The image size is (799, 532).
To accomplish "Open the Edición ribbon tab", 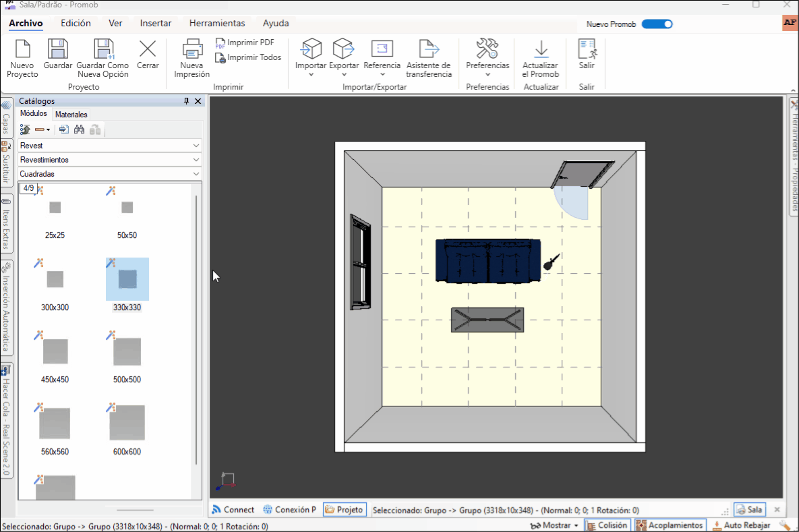I will [76, 24].
